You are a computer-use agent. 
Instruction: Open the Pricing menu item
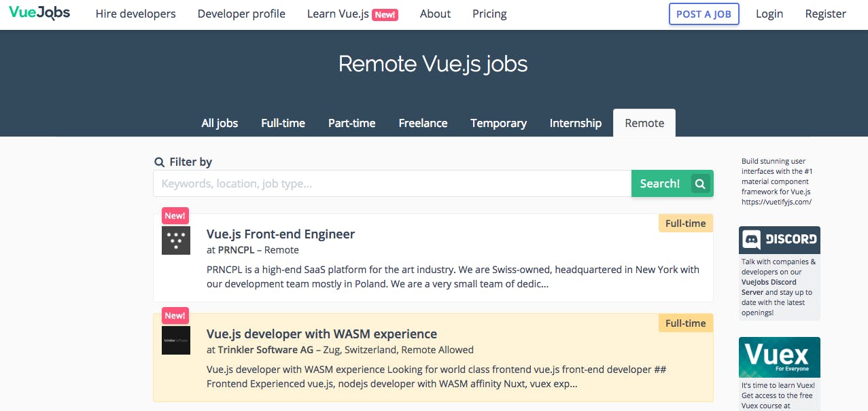pyautogui.click(x=489, y=14)
